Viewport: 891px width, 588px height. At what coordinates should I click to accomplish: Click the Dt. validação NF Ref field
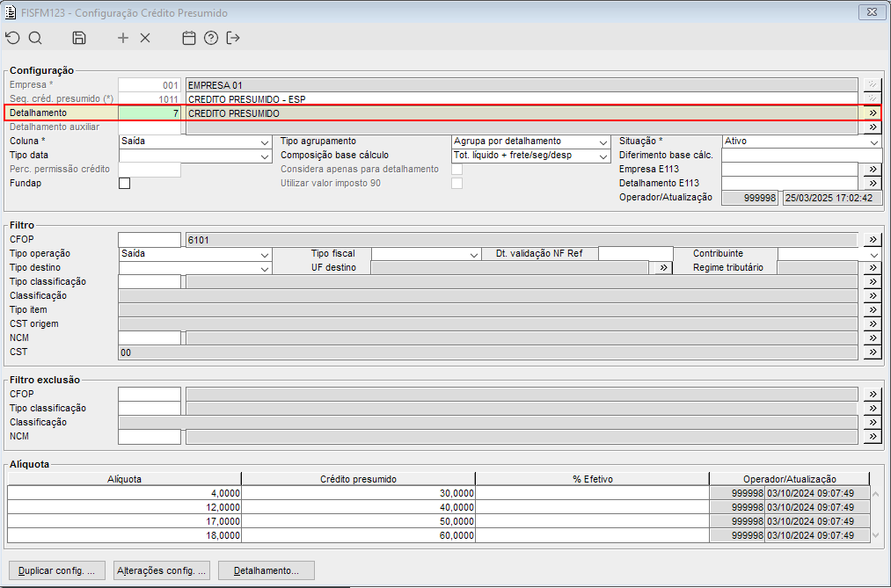point(635,254)
